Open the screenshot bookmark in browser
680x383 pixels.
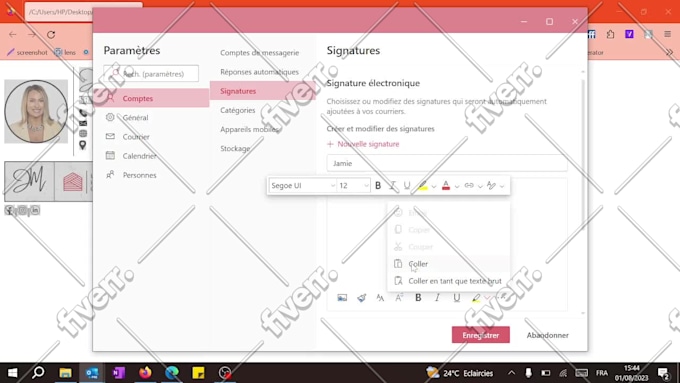tap(27, 52)
